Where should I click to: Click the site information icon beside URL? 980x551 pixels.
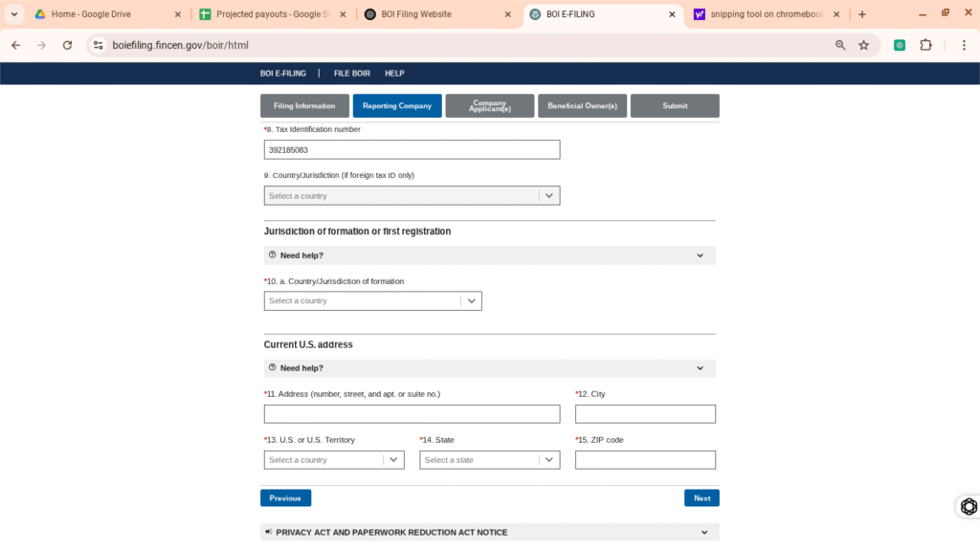[98, 45]
